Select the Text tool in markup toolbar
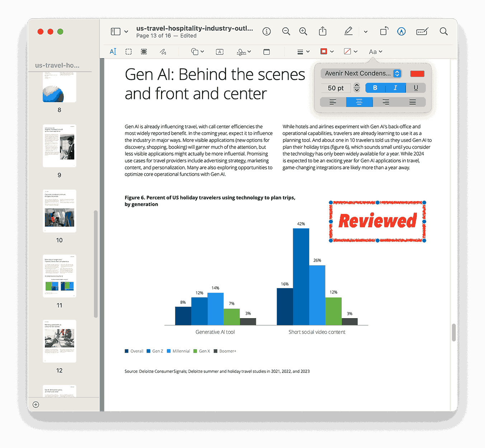Screen dimensions: 485x448 (x=113, y=51)
